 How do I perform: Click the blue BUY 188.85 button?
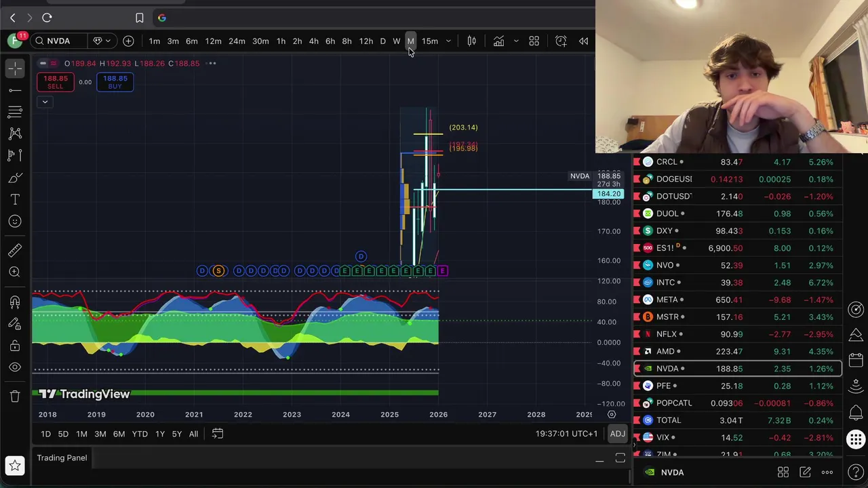[115, 82]
